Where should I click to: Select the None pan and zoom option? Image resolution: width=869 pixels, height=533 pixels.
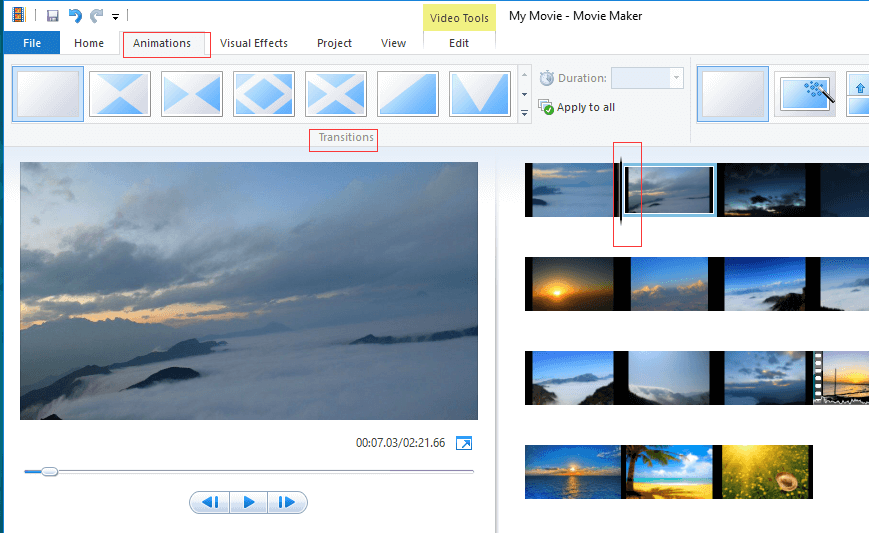[733, 94]
